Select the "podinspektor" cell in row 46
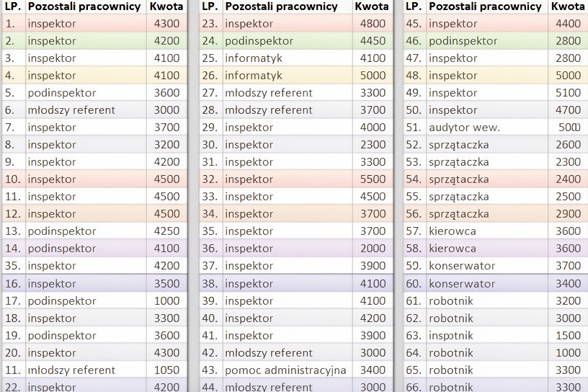 point(463,41)
